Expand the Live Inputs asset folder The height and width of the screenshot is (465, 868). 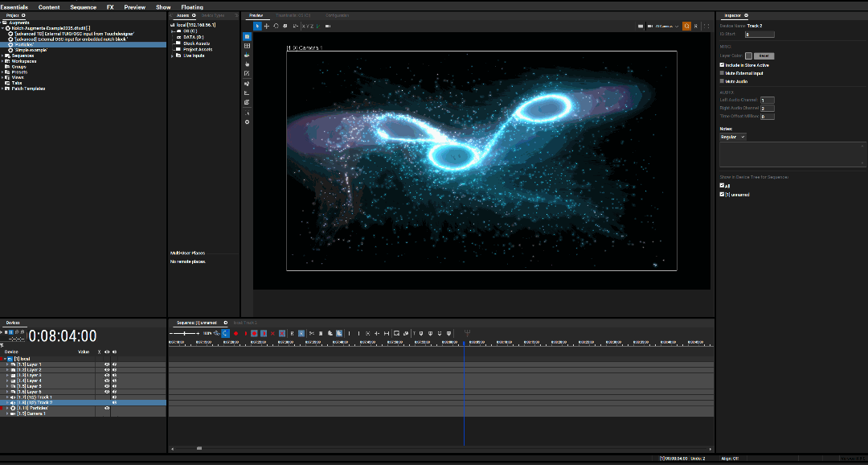pos(172,56)
